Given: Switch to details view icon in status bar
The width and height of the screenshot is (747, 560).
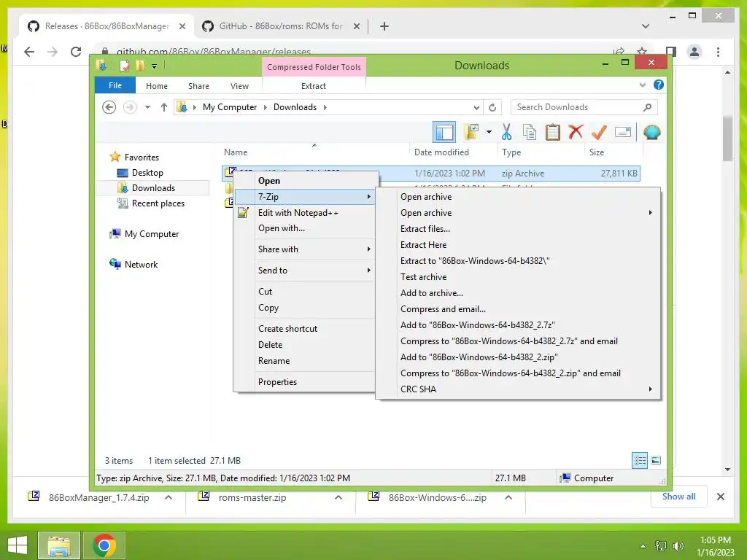Looking at the screenshot, I should [640, 460].
